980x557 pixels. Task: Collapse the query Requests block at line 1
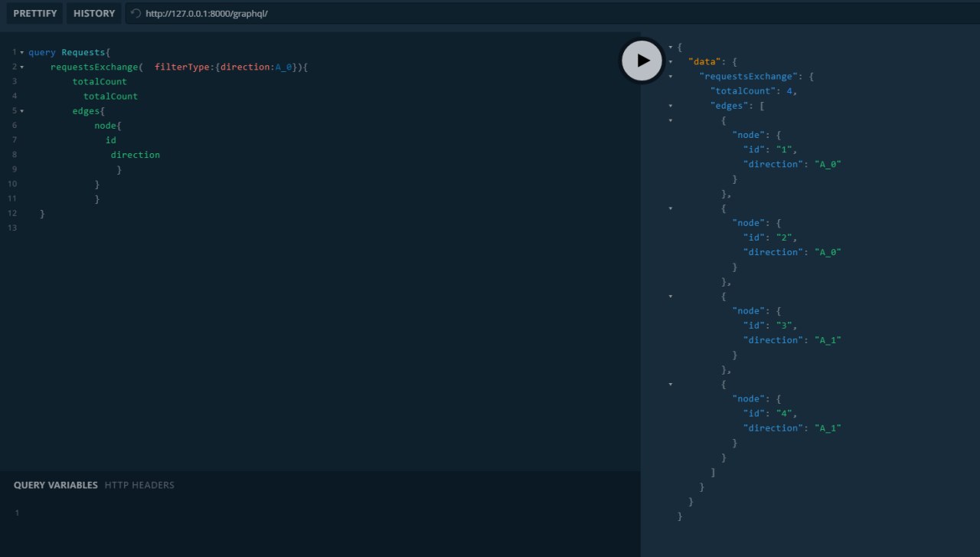[21, 52]
